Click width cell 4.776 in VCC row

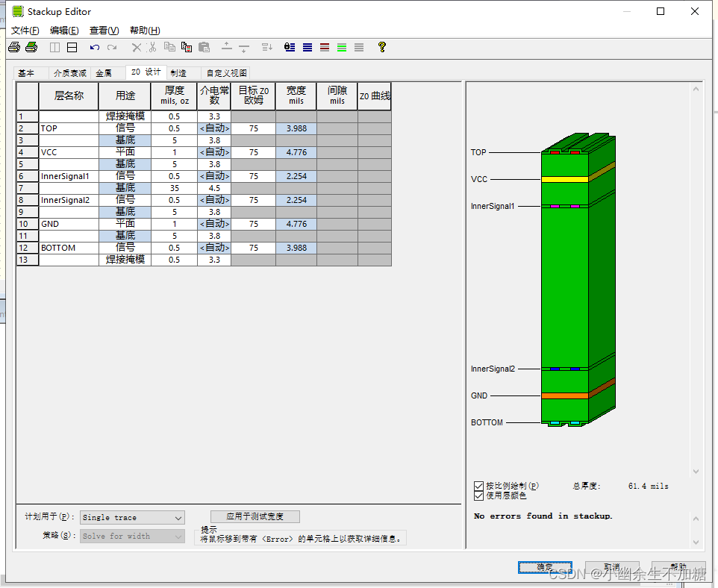coord(296,152)
